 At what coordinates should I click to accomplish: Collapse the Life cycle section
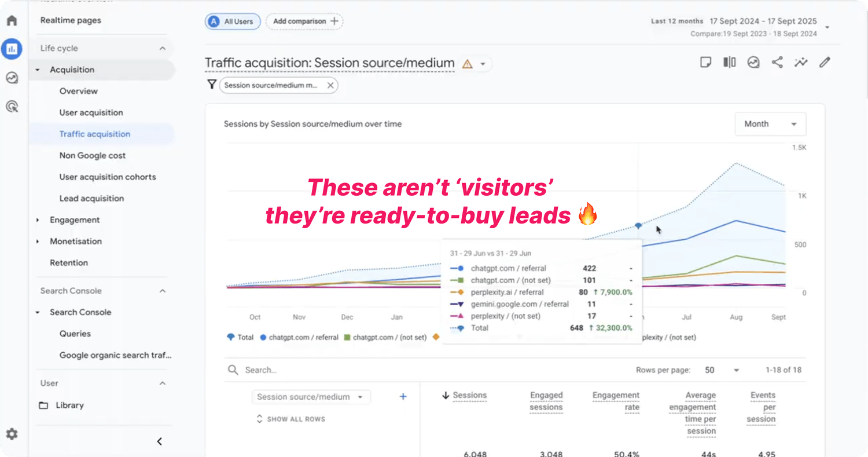pyautogui.click(x=163, y=49)
